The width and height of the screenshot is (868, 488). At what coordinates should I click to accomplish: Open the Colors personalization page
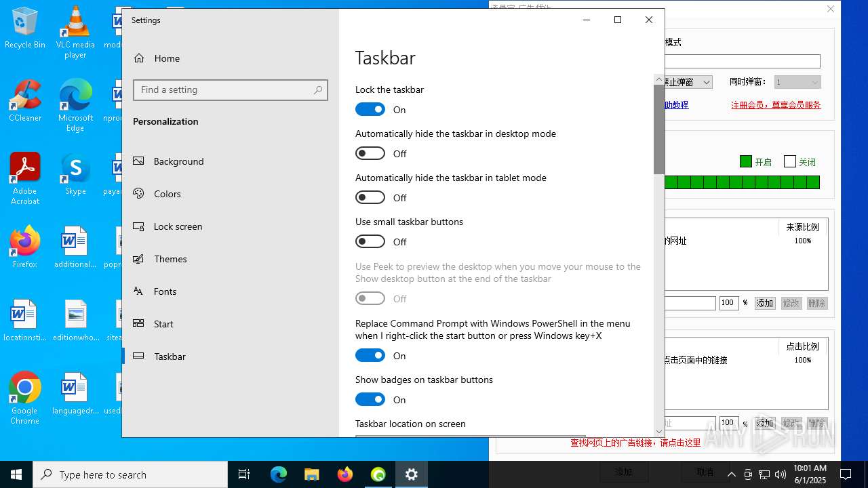pos(231,194)
